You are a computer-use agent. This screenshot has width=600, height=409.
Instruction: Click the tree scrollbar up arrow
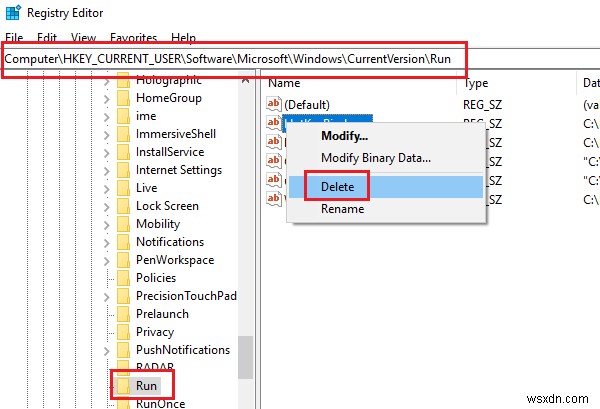(245, 80)
